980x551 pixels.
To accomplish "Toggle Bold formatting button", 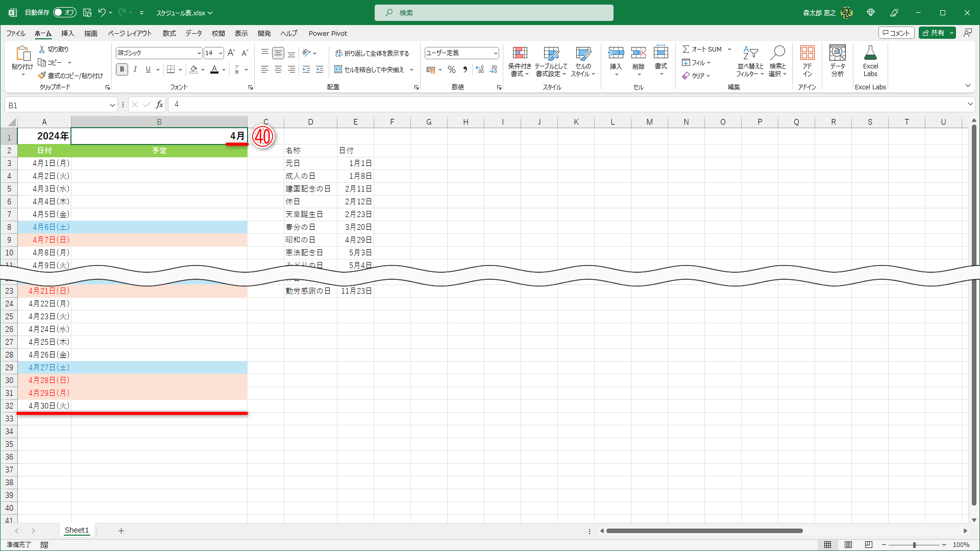I will click(x=122, y=69).
